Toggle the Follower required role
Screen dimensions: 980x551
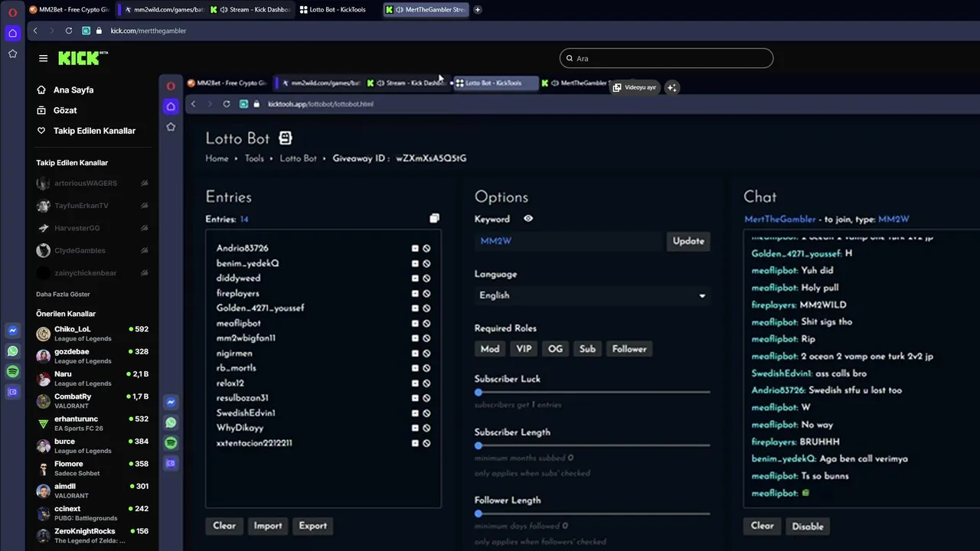(629, 349)
